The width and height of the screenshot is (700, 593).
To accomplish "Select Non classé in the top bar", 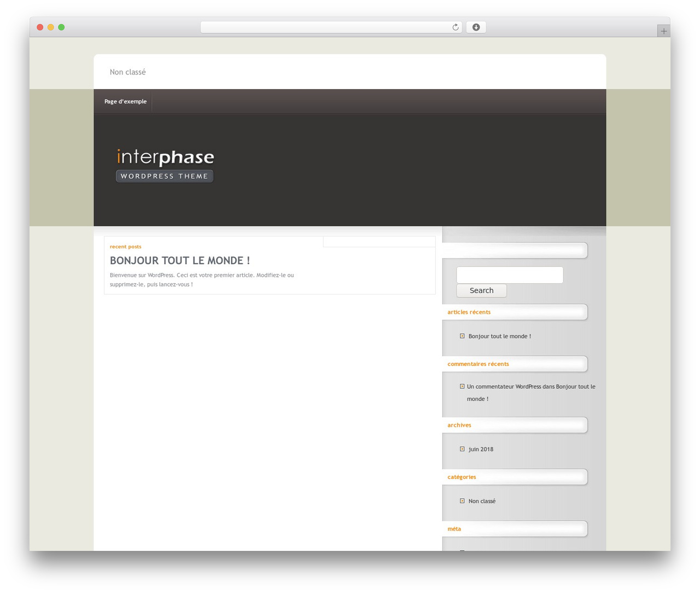I will click(127, 72).
